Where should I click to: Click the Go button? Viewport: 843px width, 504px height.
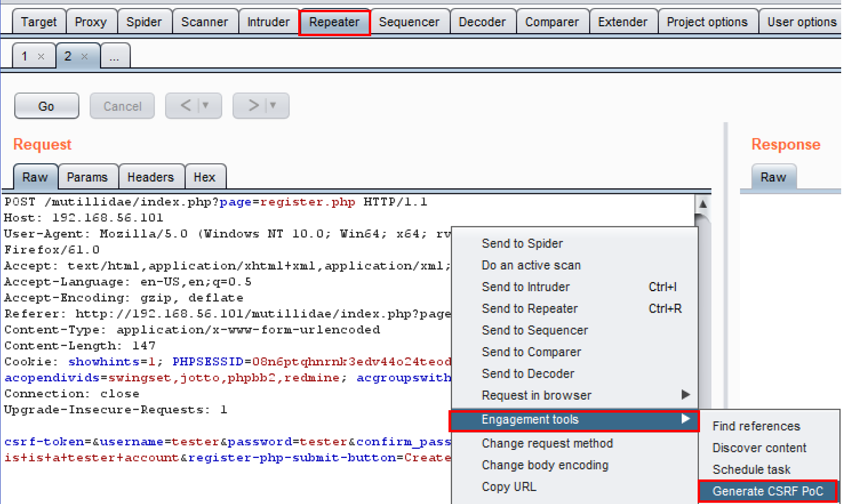point(47,106)
